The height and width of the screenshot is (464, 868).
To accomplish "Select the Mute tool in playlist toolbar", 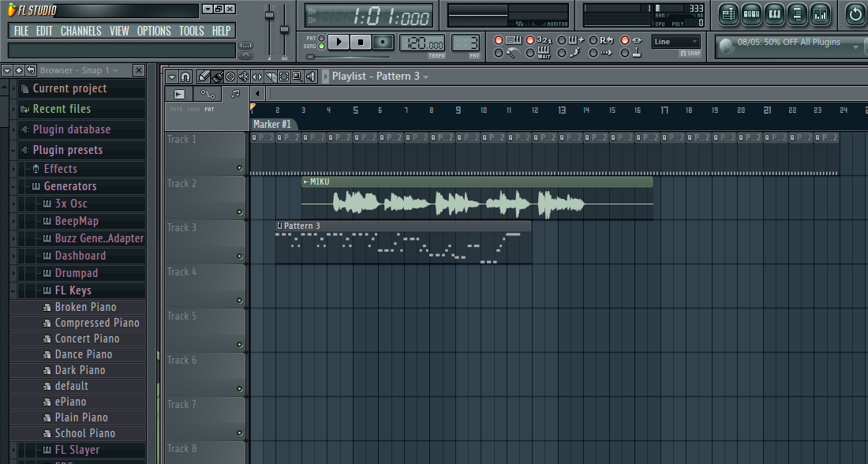I will click(244, 77).
